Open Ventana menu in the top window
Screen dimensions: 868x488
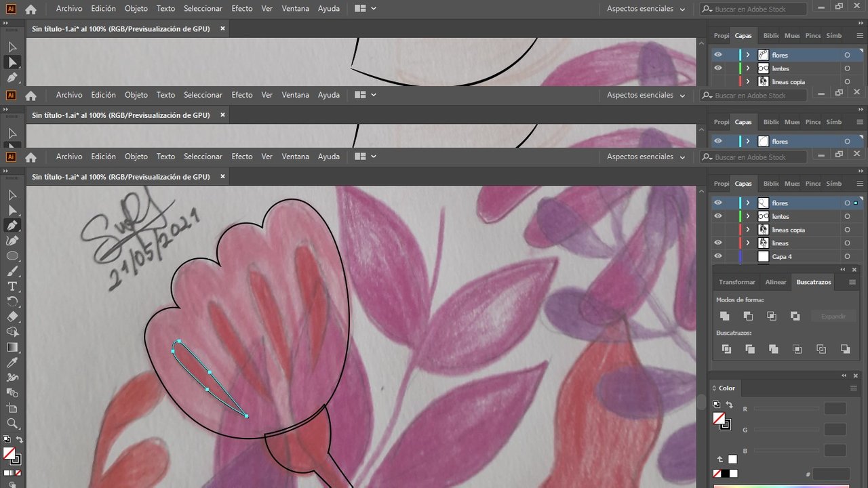coord(296,9)
